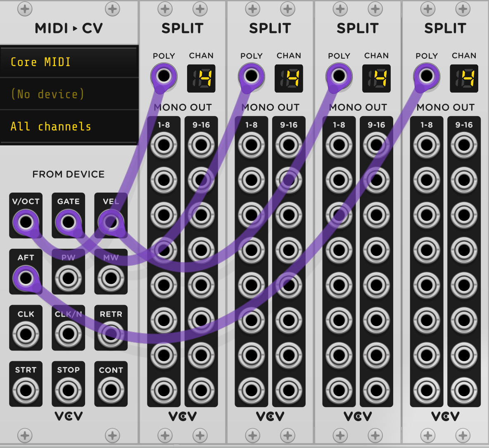Click the MIDI-CV module title label
Image resolution: width=489 pixels, height=448 pixels.
click(x=69, y=28)
